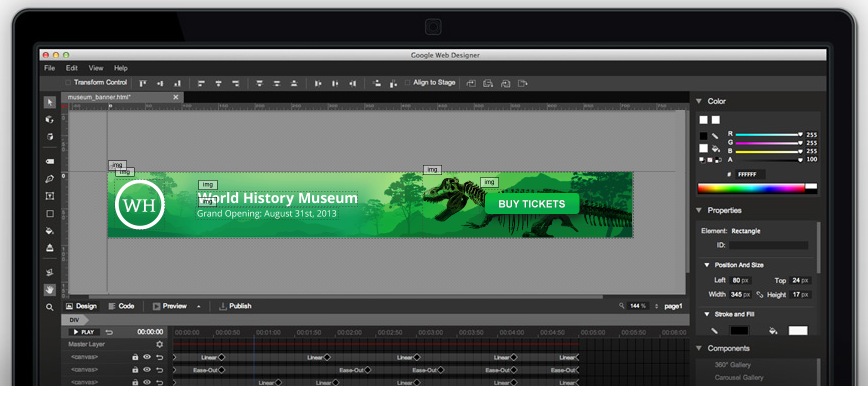
Task: Toggle visibility of the first canvas layer
Action: 147,357
